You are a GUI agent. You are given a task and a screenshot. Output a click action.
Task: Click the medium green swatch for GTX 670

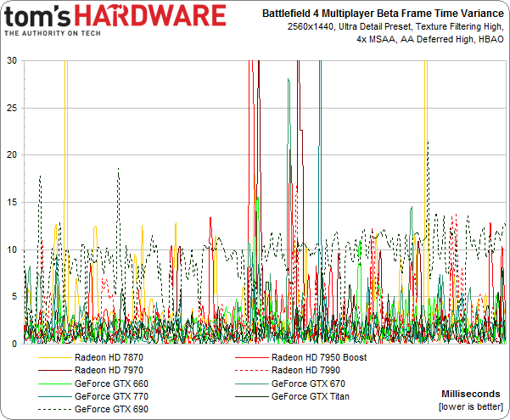[x=251, y=384]
